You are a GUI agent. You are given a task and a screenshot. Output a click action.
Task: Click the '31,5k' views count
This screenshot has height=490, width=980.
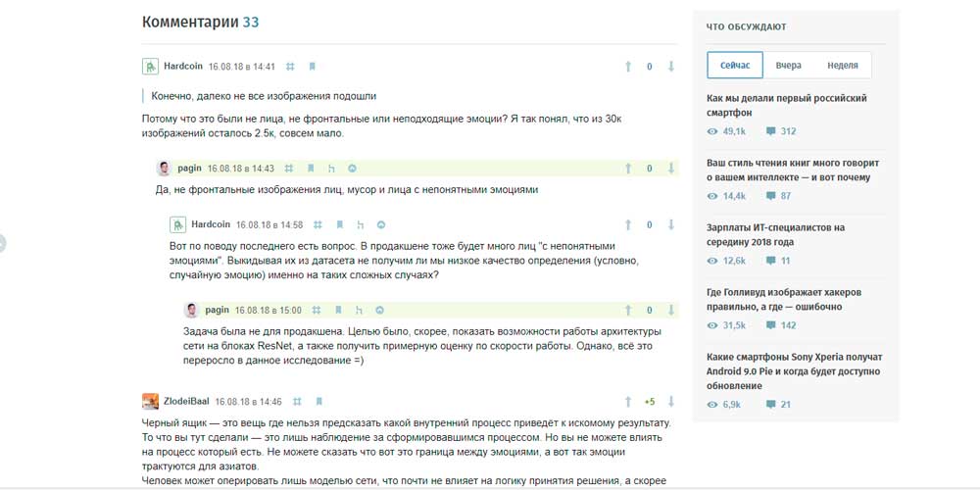(x=726, y=325)
